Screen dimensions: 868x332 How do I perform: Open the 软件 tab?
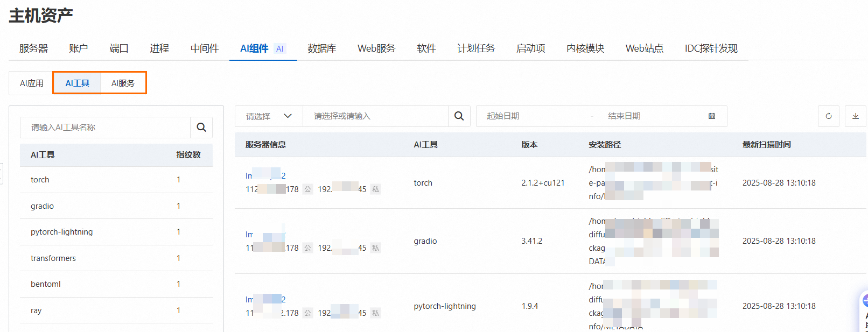pos(426,48)
